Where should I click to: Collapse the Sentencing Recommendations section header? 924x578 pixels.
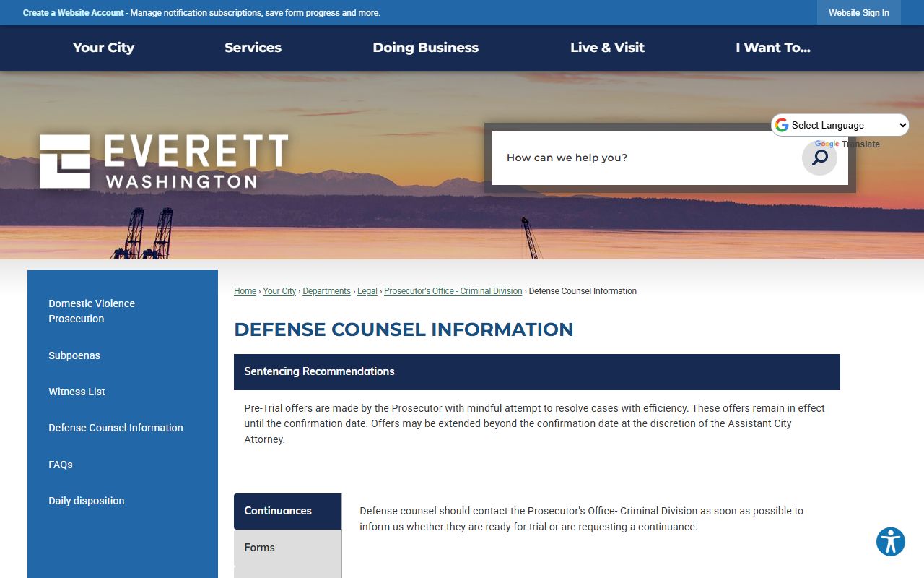[536, 371]
